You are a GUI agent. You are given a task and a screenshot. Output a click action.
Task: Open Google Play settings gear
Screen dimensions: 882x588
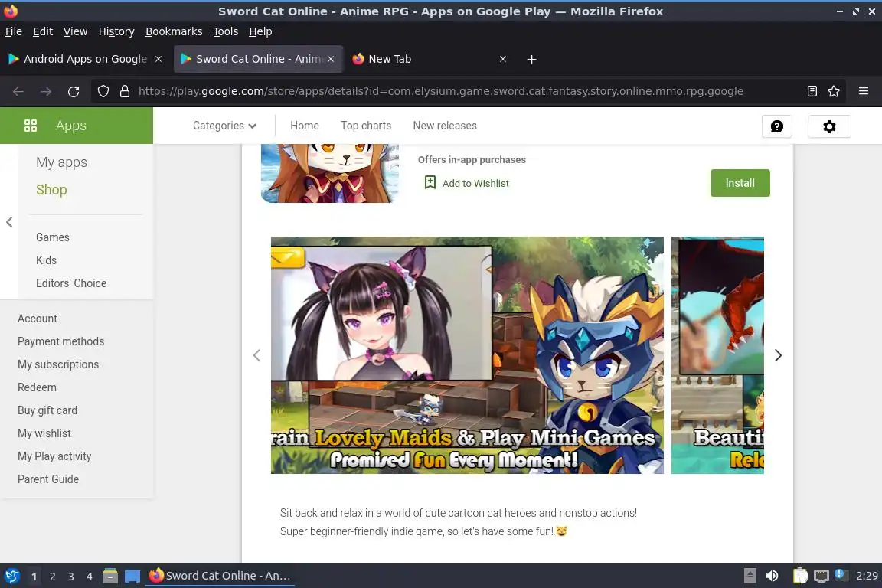[829, 126]
